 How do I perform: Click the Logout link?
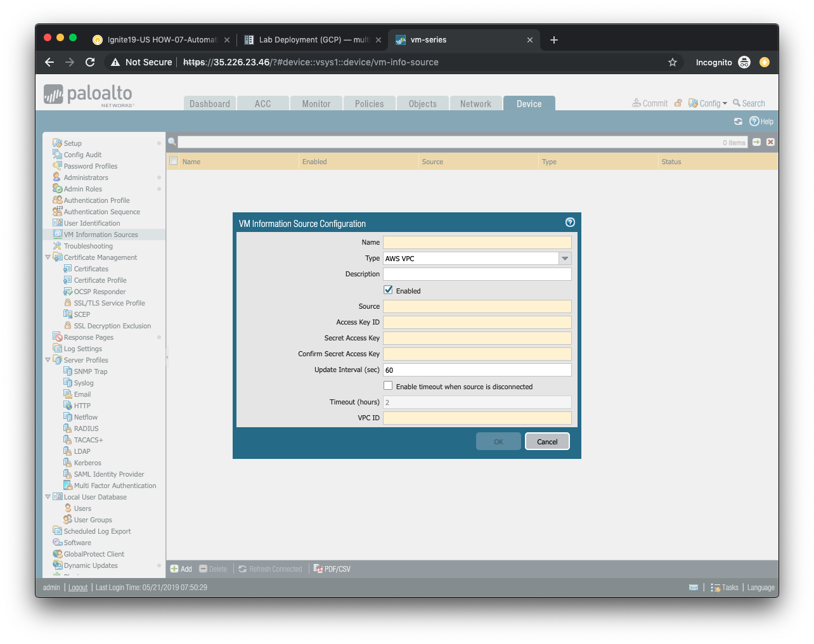[78, 588]
